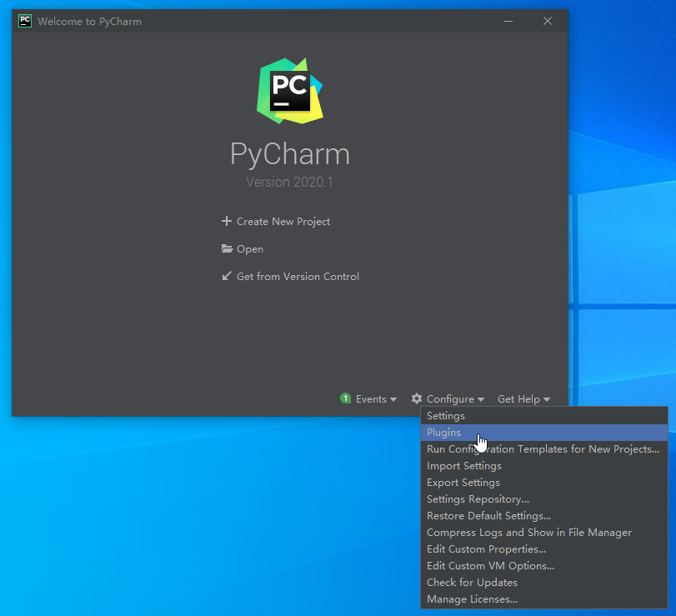Image resolution: width=676 pixels, height=616 pixels.
Task: Click the PyCharm logo in the title bar
Action: click(x=25, y=21)
